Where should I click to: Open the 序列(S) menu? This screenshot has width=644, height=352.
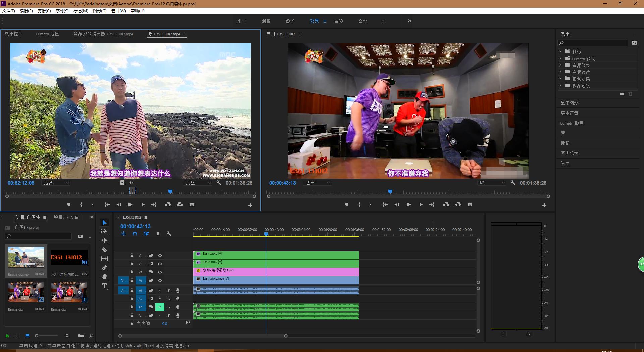click(x=62, y=11)
